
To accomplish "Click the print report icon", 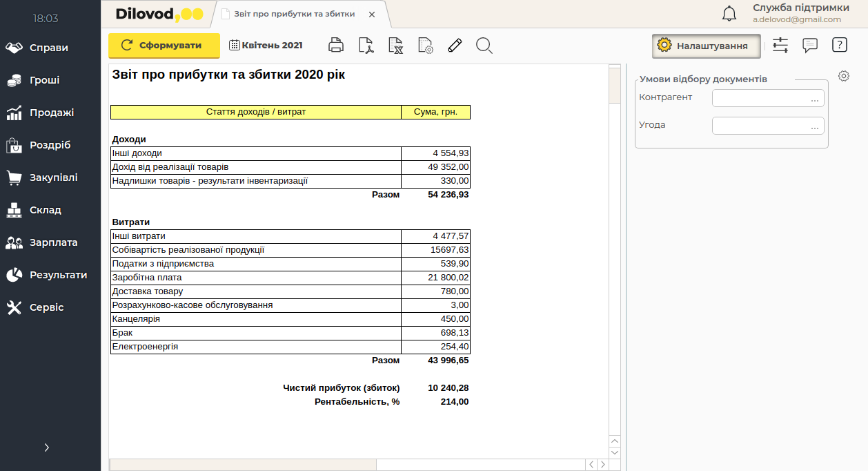I will pos(336,46).
